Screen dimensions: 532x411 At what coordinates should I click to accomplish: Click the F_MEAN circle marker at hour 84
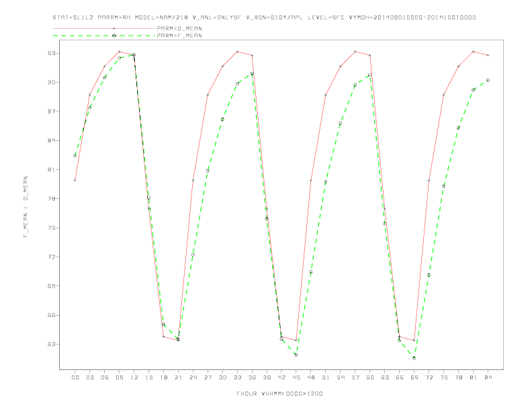point(488,81)
